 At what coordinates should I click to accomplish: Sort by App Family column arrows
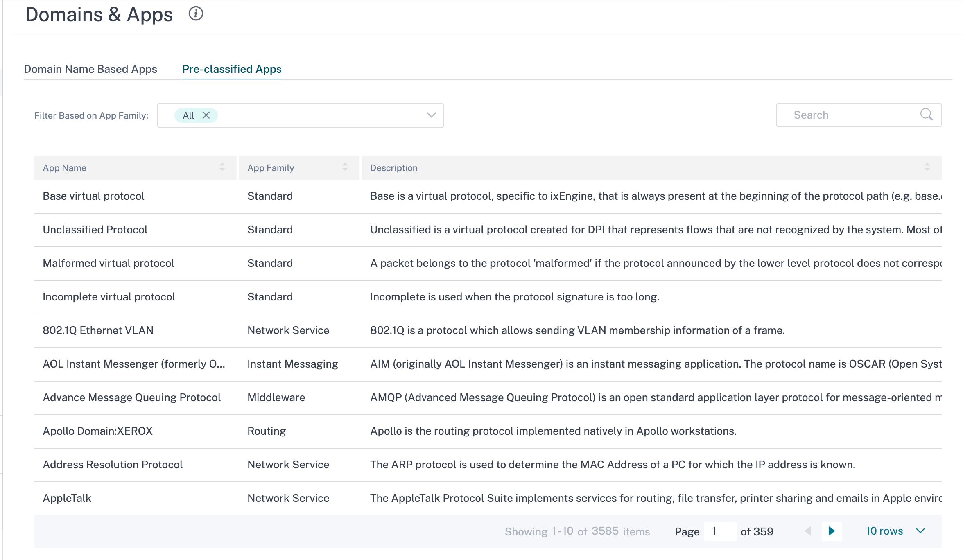[345, 167]
